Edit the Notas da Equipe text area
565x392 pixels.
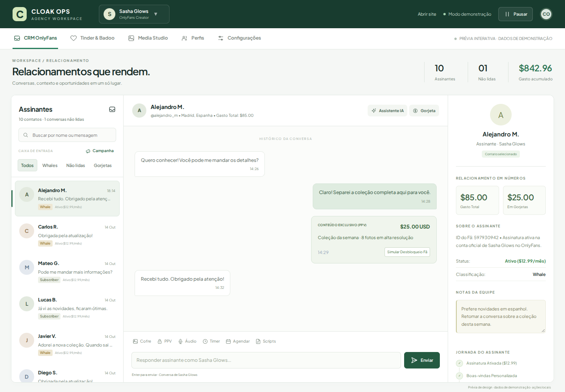[x=501, y=316]
